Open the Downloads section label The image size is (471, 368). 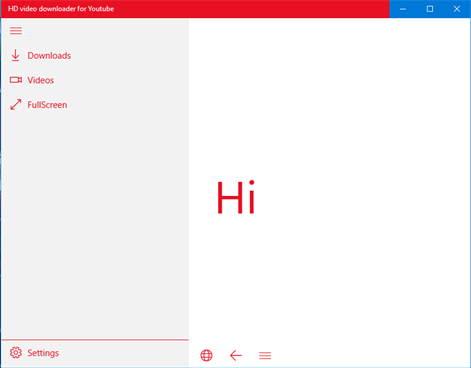coord(49,56)
